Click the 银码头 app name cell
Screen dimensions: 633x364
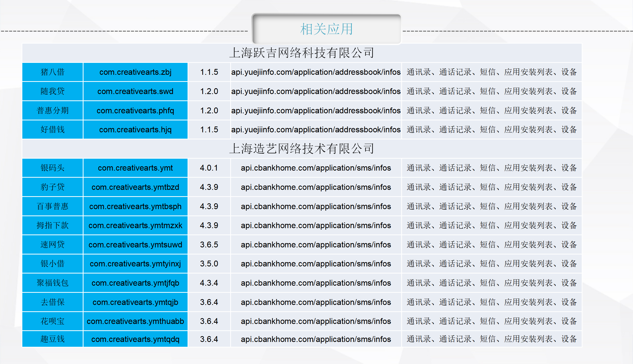pyautogui.click(x=53, y=168)
